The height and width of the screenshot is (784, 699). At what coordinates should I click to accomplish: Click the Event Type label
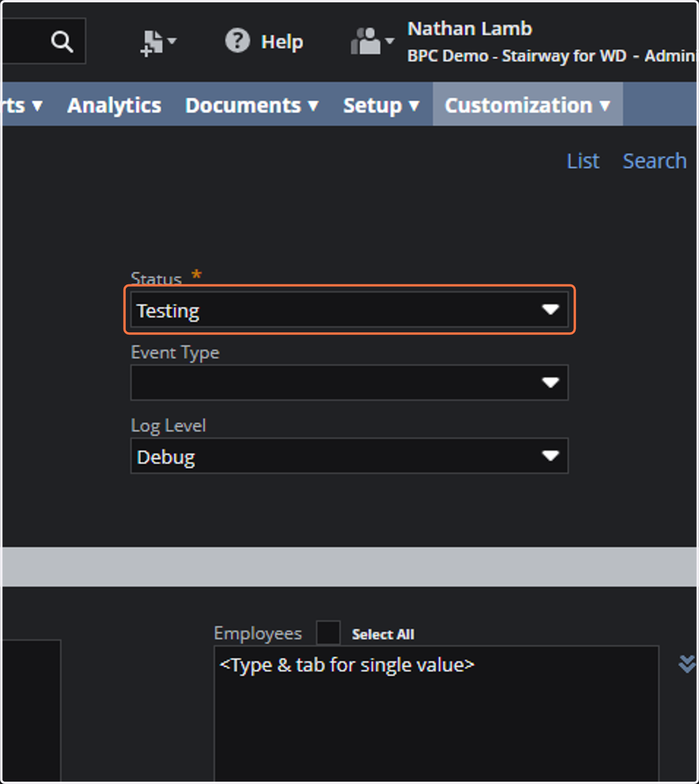pos(175,353)
